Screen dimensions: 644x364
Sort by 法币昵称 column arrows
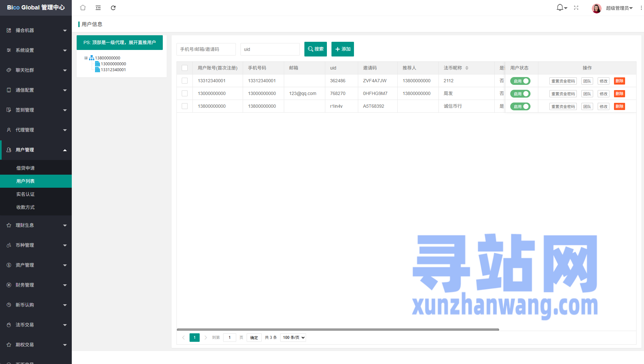[x=467, y=68]
